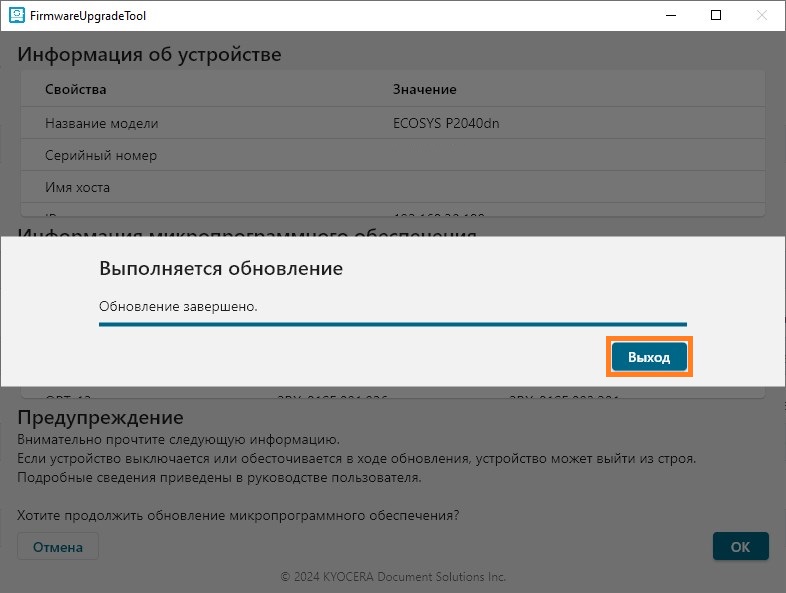Viewport: 786px width, 593px height.
Task: Click the Выполняется обновление dialog title
Action: pos(220,269)
